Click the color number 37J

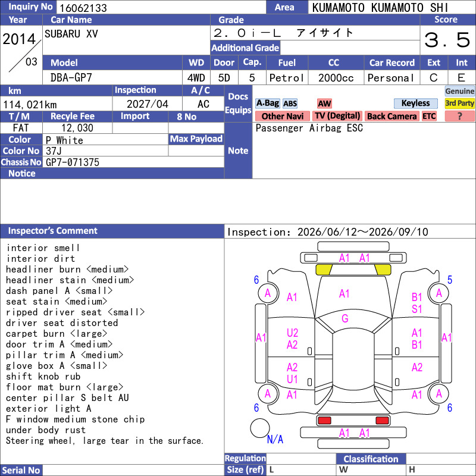coord(54,151)
